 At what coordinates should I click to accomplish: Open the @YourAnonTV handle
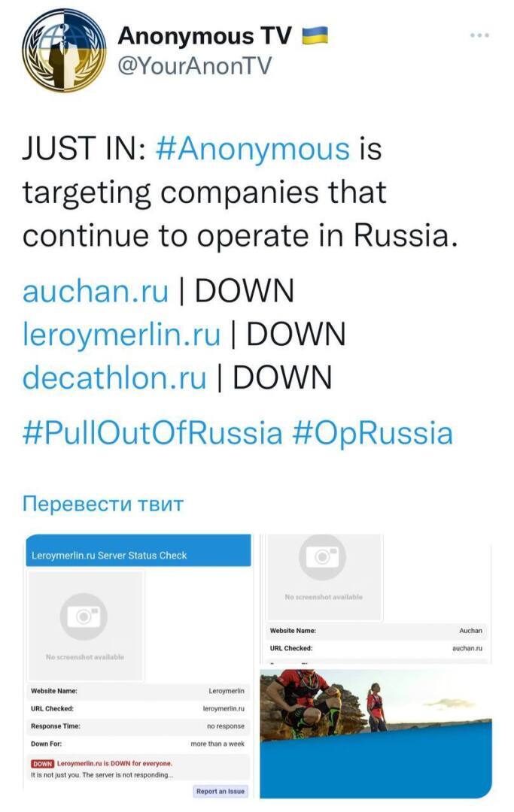(x=194, y=66)
